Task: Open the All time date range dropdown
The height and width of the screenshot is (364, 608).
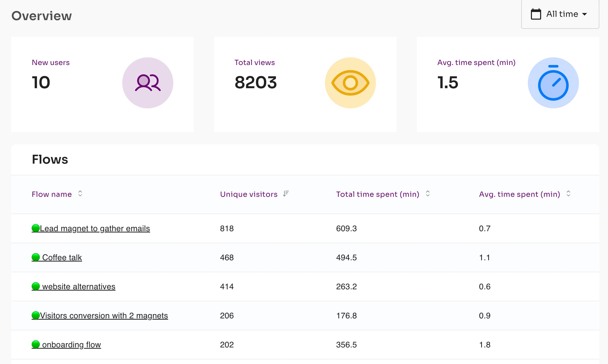Action: pos(560,14)
